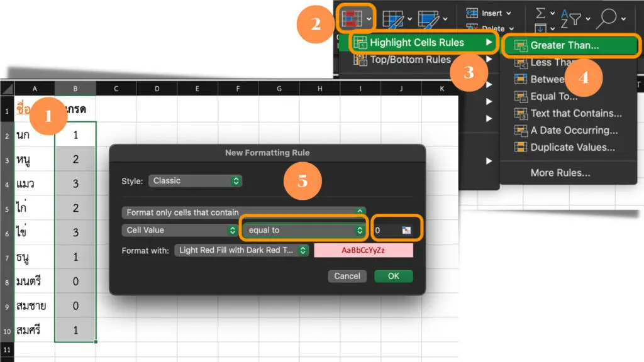
Task: Open the Conditional Formatting icon
Action: tap(352, 19)
